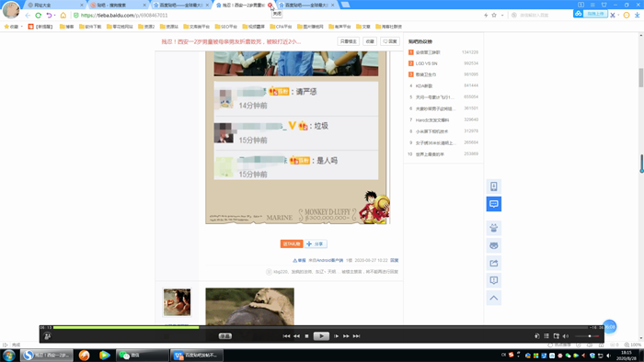Click the user avatar in browser corner

click(11, 10)
